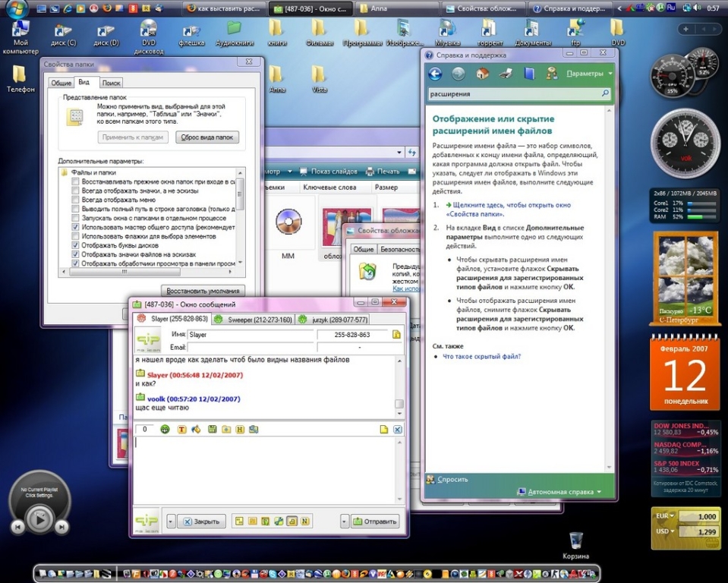This screenshot has width=728, height=583.
Task: Click the Ask people icon in Help toolbar
Action: [x=552, y=74]
